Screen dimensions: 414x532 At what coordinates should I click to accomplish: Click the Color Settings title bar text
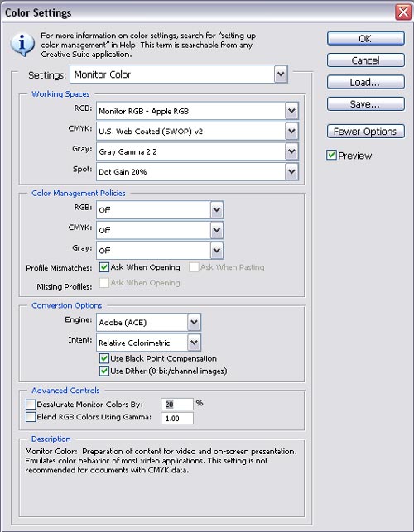[38, 13]
